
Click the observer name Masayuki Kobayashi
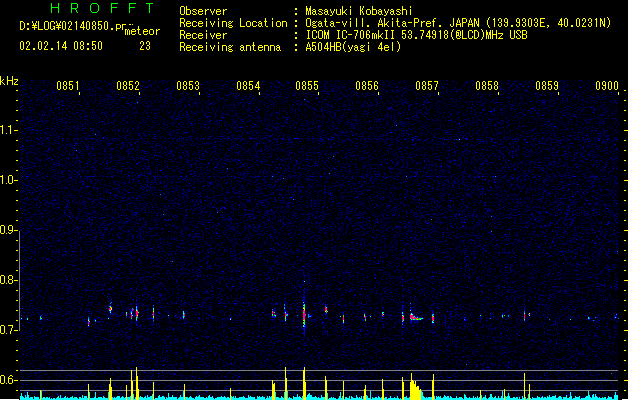click(x=358, y=11)
